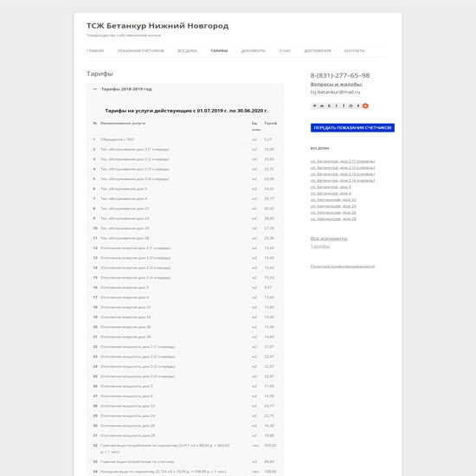
Task: Click the share icon left of the orange plus
Action: [x=358, y=106]
